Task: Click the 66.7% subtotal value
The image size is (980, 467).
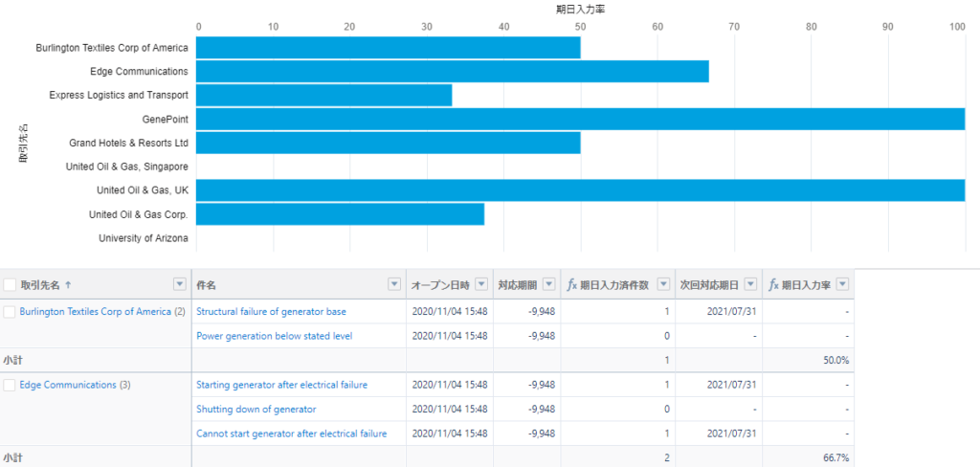Action: 836,458
